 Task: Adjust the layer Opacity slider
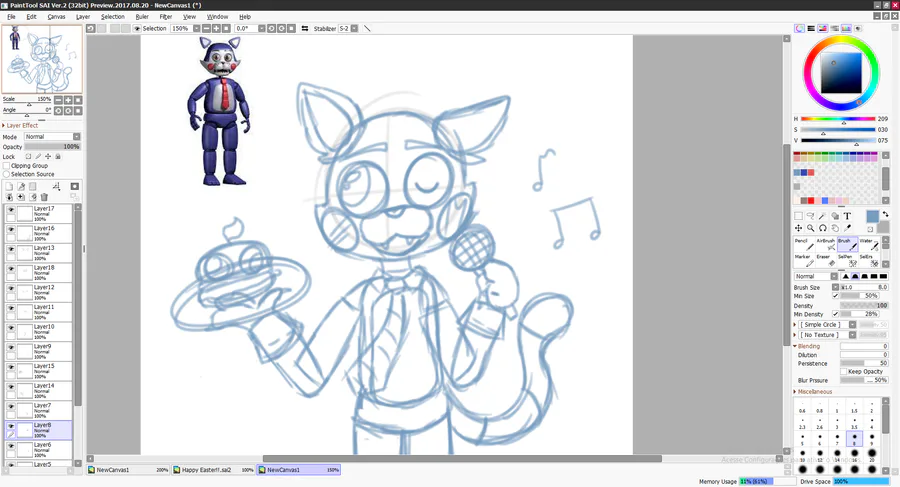click(x=52, y=146)
